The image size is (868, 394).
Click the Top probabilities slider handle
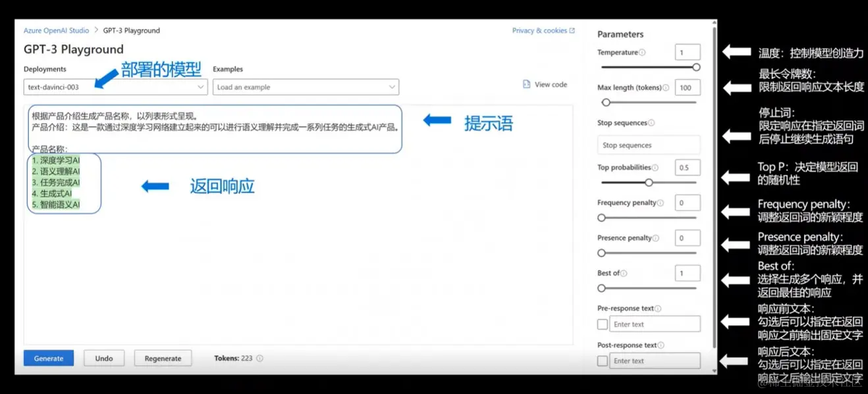(649, 182)
